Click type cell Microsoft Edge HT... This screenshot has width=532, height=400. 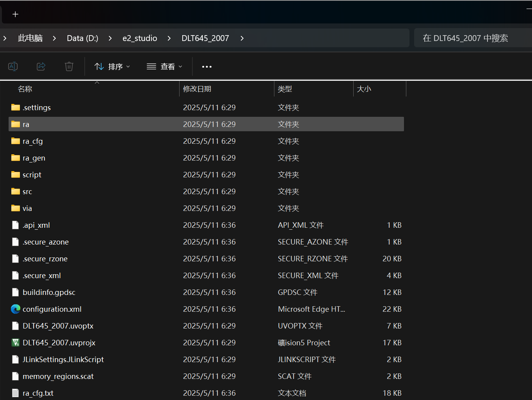[311, 309]
